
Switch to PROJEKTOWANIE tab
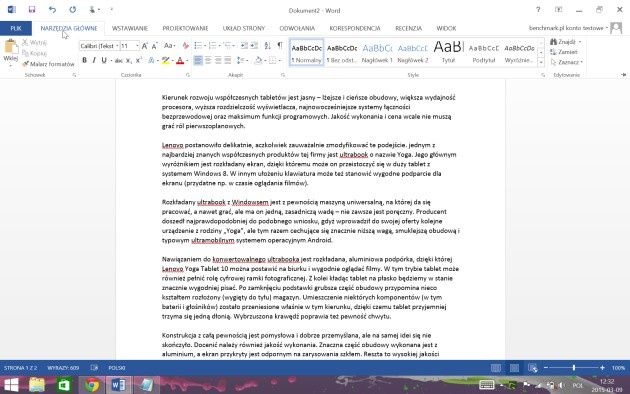point(185,28)
